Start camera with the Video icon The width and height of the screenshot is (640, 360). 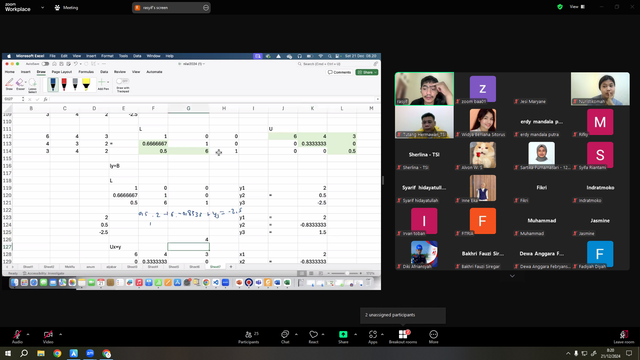(48, 334)
